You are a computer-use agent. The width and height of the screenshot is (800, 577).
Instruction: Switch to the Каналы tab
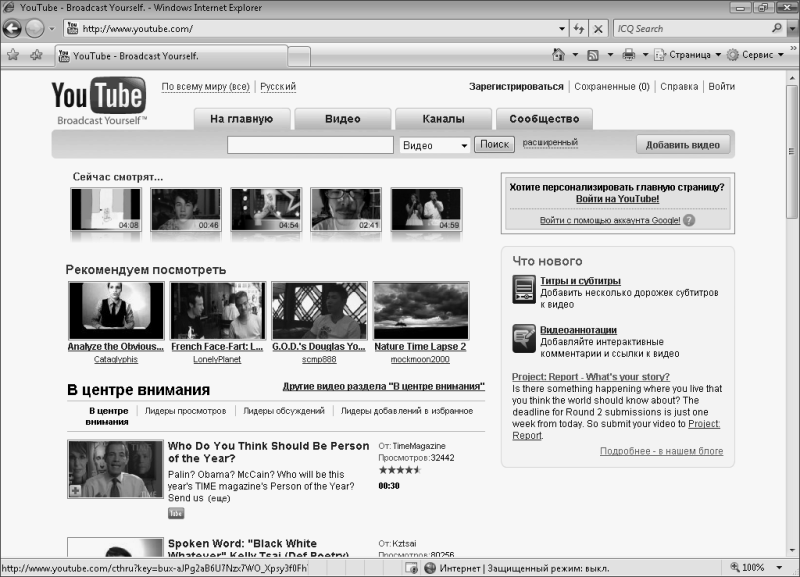[x=442, y=119]
